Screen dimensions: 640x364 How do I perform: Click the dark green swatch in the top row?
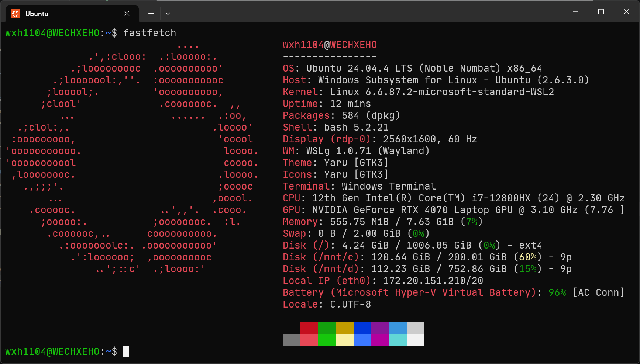327,327
